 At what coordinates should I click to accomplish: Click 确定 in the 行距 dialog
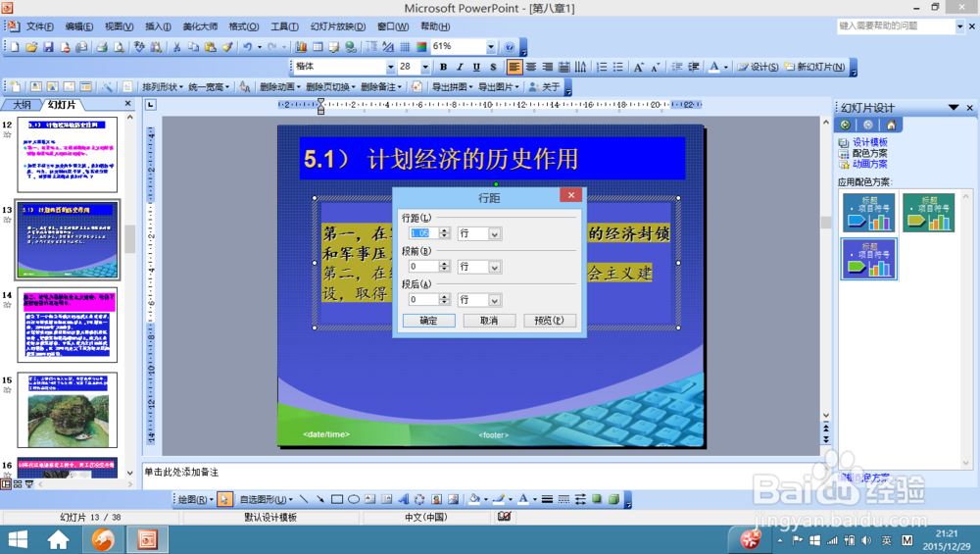point(429,321)
